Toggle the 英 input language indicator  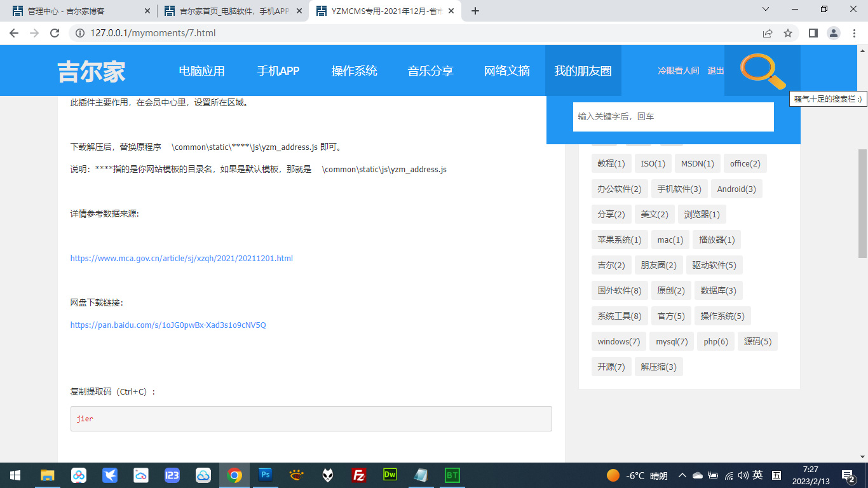(x=757, y=475)
